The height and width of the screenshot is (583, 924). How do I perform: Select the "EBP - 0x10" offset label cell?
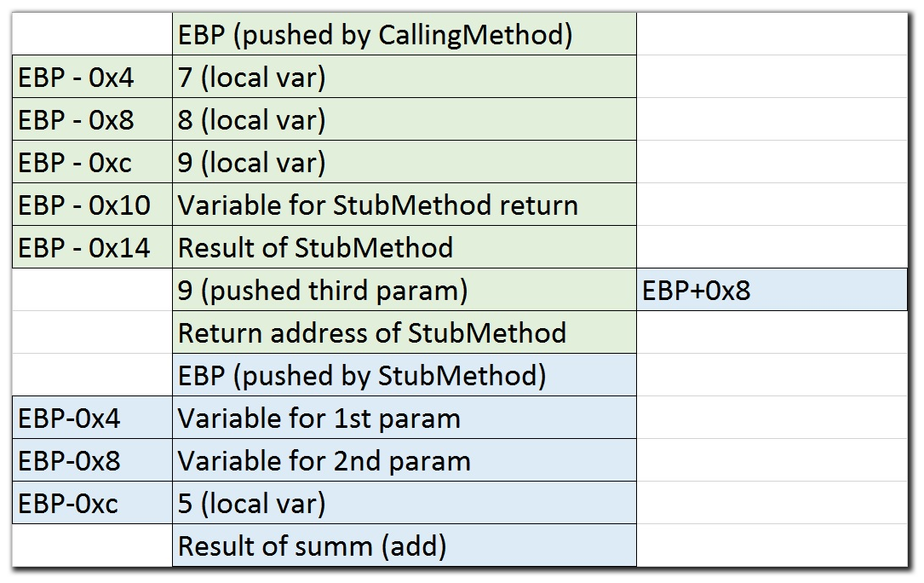tap(92, 205)
